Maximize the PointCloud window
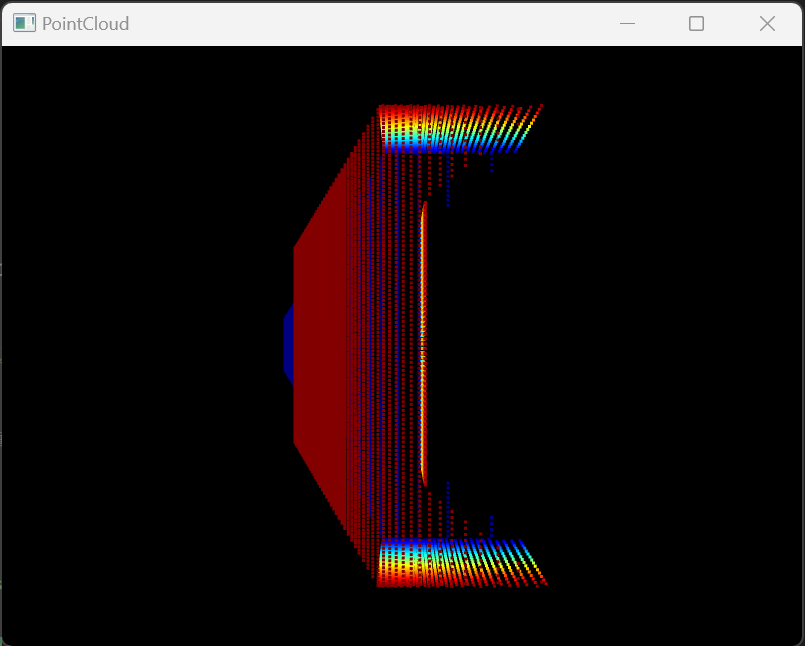The width and height of the screenshot is (805, 646). [697, 24]
